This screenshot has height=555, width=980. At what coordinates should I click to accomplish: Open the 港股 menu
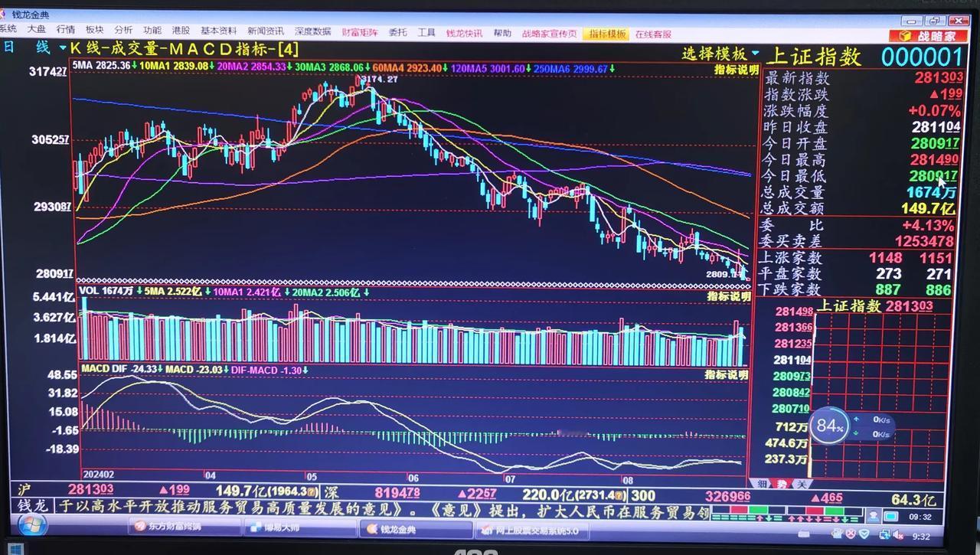[x=181, y=30]
